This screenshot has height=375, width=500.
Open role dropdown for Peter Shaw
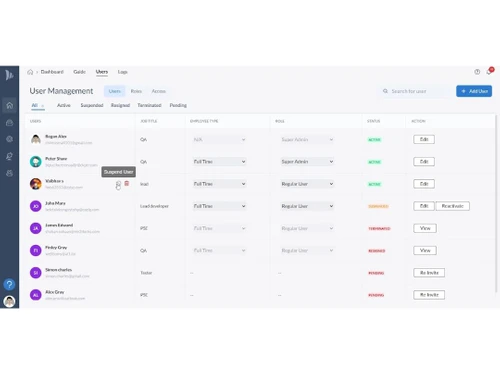[x=307, y=162]
